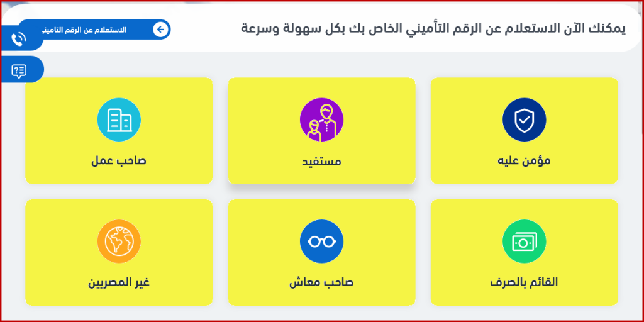The width and height of the screenshot is (644, 322).
Task: Open the yellow employer card صاحب عمل
Action: coord(119,131)
